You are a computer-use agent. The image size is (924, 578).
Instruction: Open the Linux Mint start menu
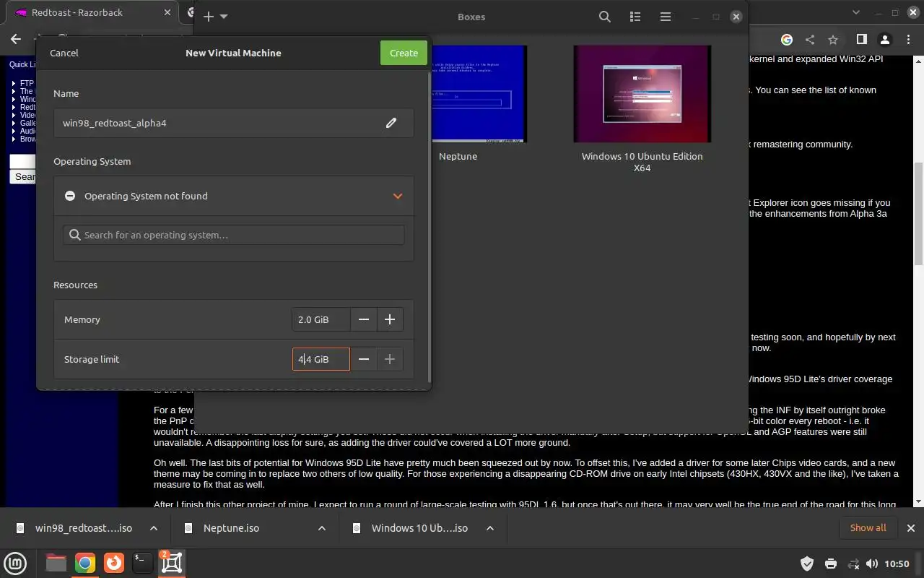click(15, 563)
